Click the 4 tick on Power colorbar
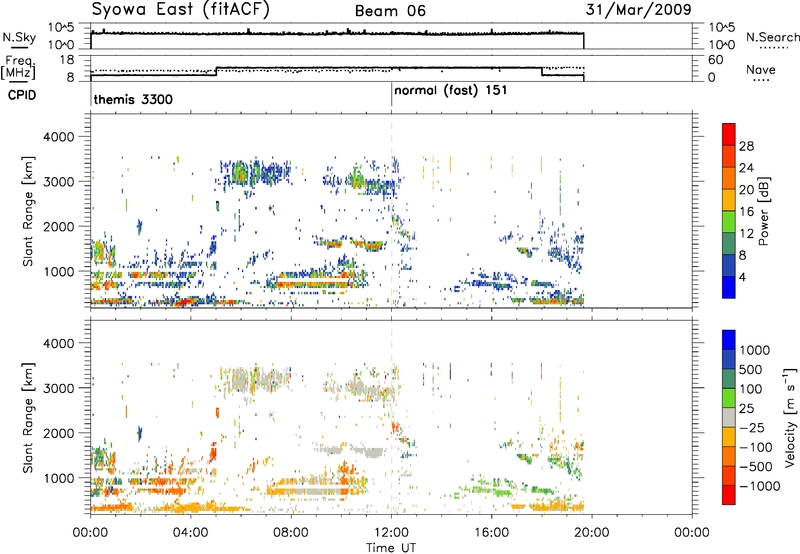Image resolution: width=800 pixels, height=554 pixels. click(x=742, y=277)
